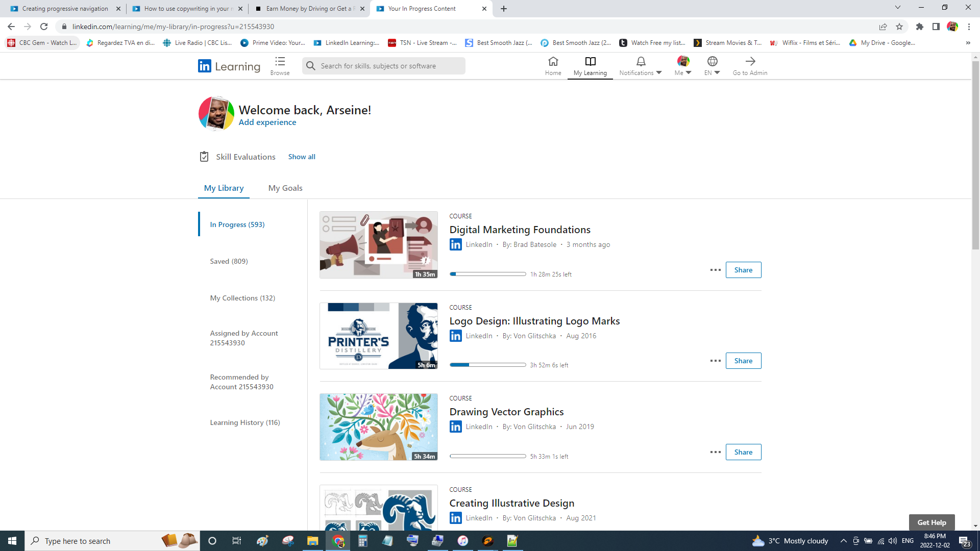The image size is (980, 551).
Task: Expand the Me profile dropdown
Action: [x=683, y=72]
